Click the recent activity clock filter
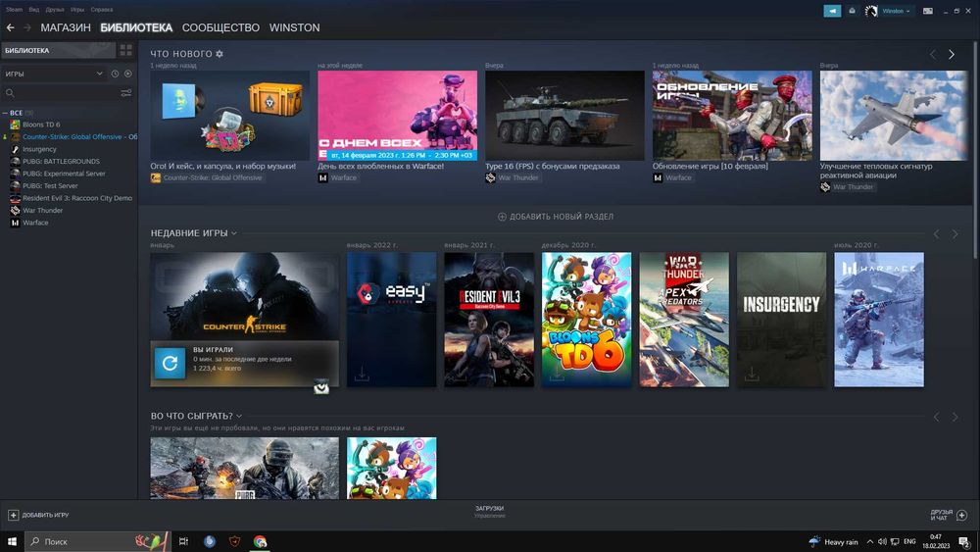Screen dimensions: 980x552 point(115,74)
